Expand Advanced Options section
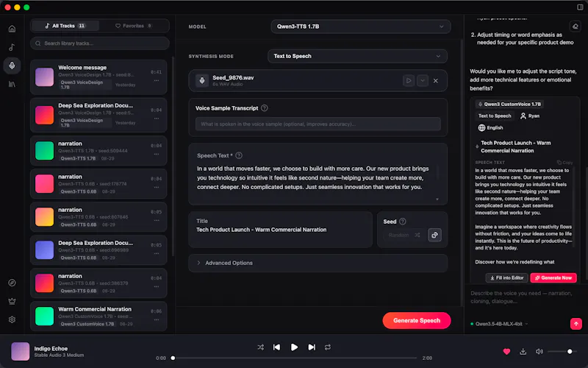The image size is (588, 368). click(x=318, y=263)
